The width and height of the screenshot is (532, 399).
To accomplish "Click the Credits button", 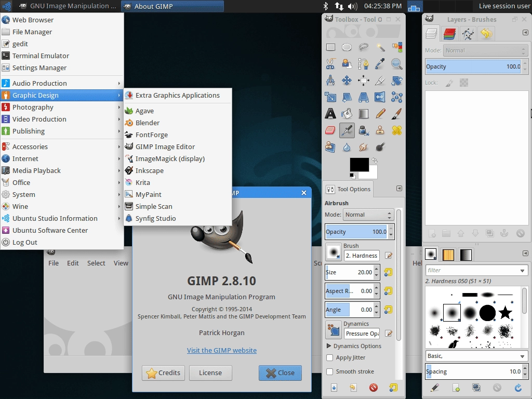I will [x=163, y=373].
